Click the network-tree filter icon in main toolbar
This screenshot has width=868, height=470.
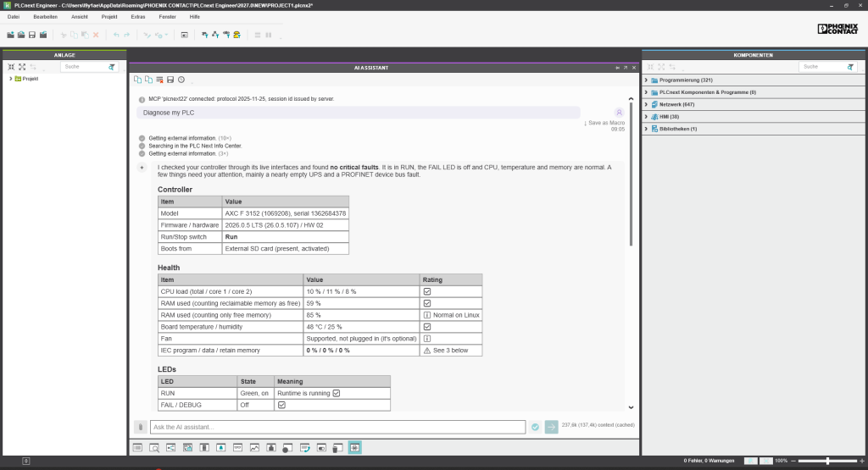click(x=215, y=35)
